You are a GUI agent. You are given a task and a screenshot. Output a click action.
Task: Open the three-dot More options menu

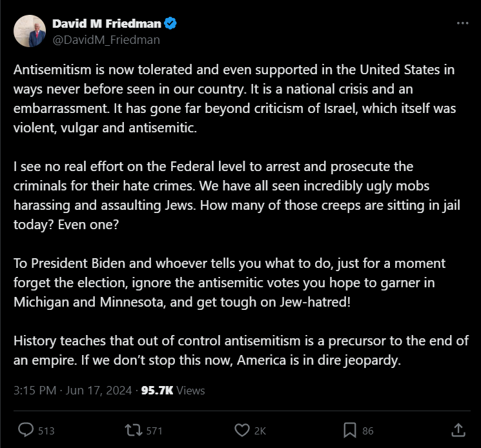(x=462, y=23)
